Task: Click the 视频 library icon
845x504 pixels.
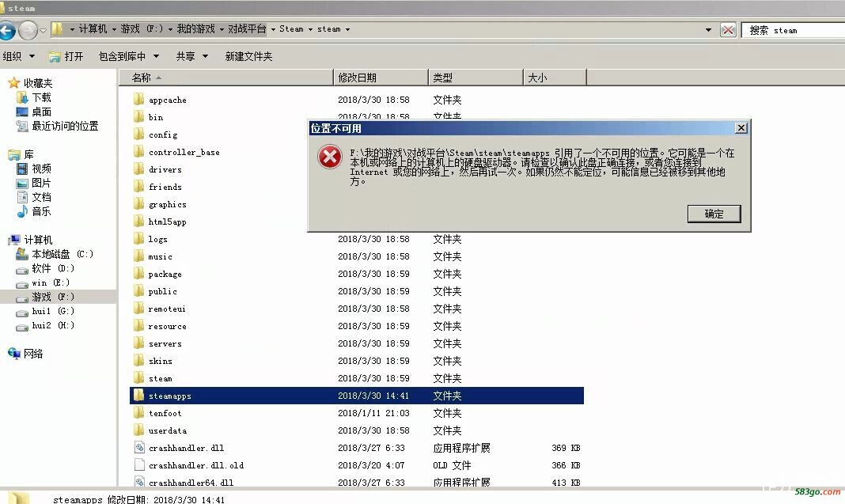Action: (x=22, y=169)
